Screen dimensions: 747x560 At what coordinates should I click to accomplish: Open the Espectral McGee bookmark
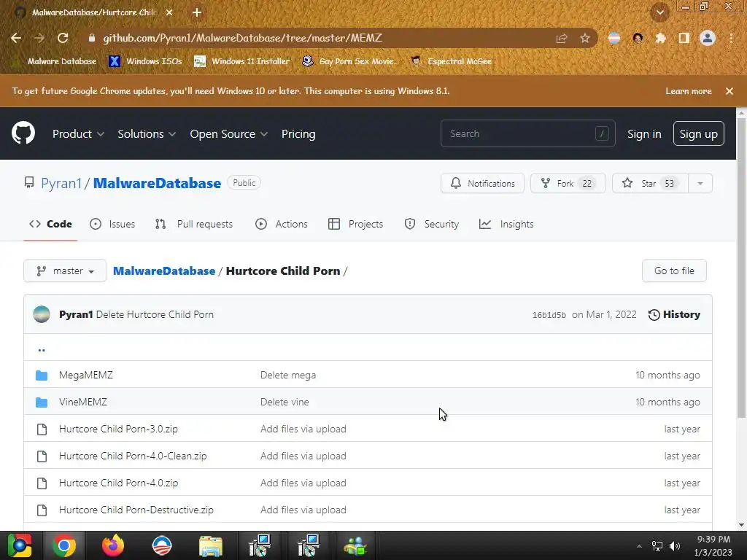point(452,61)
